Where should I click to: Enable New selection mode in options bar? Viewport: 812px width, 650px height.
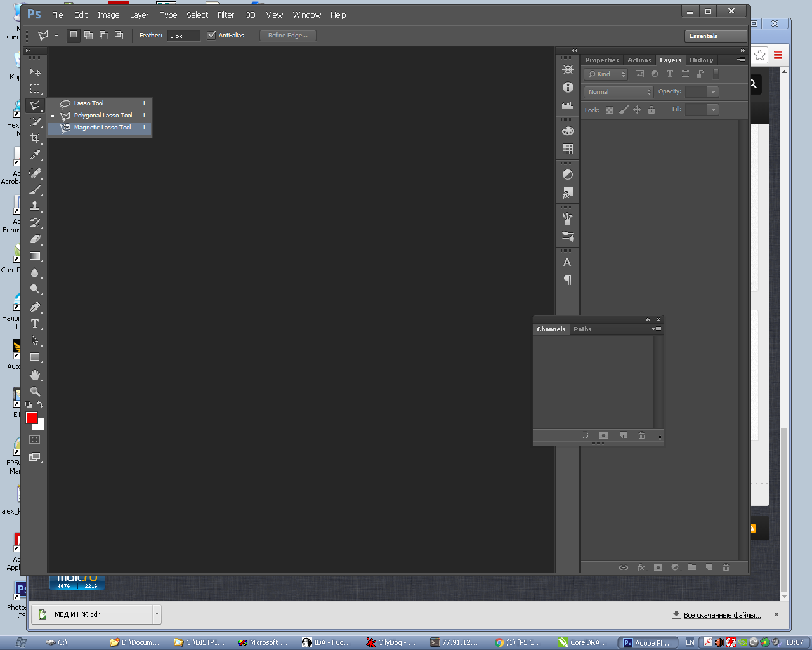74,35
